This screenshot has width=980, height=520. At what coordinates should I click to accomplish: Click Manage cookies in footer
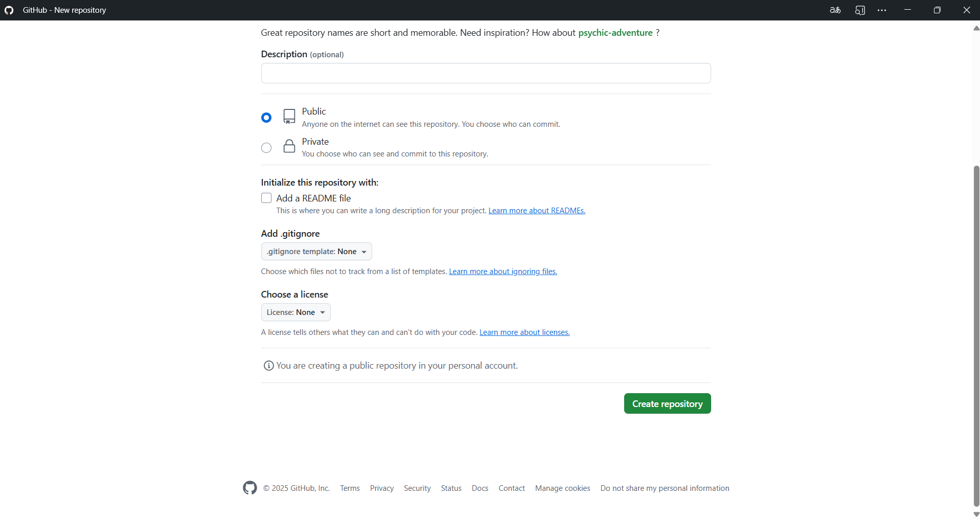[x=563, y=488]
